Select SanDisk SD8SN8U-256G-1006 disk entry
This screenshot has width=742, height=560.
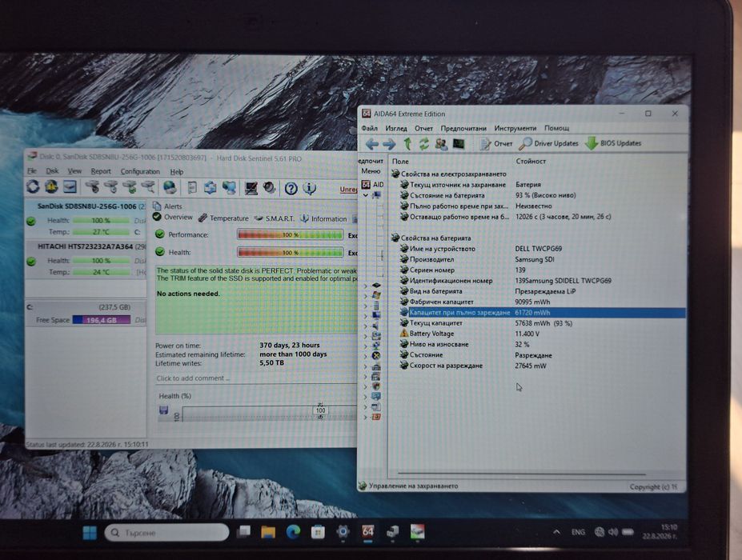[x=86, y=206]
